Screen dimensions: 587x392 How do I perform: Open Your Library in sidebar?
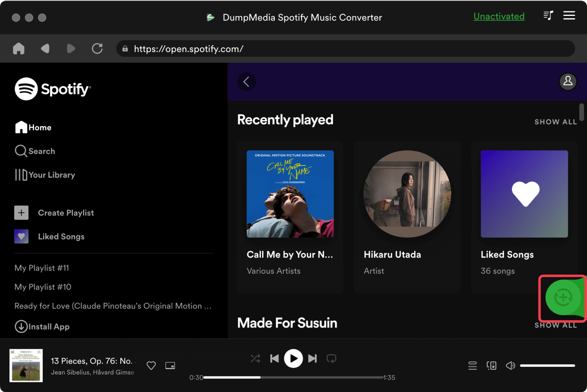tap(45, 175)
